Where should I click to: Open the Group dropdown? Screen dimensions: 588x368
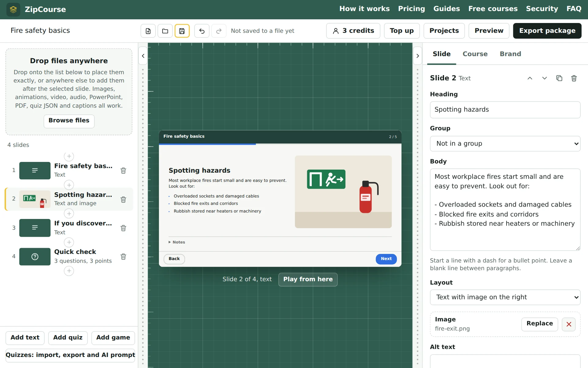pyautogui.click(x=505, y=144)
